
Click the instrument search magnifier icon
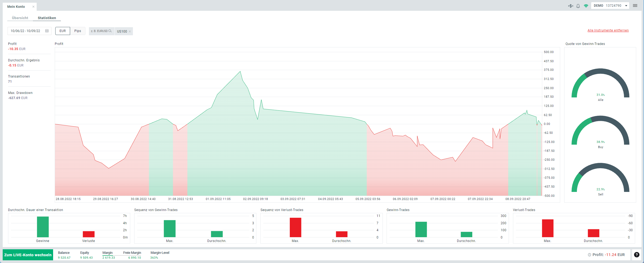point(110,31)
